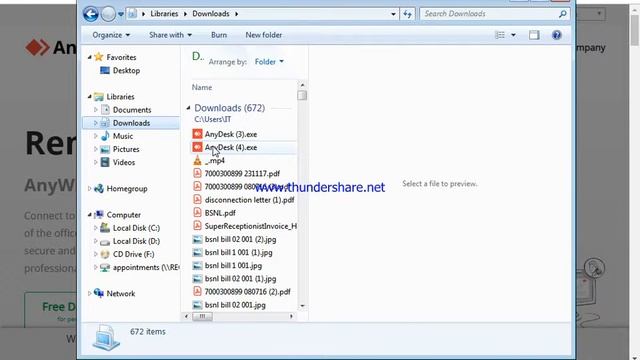The image size is (640, 360).
Task: Click Libraries in the address breadcrumb
Action: [x=164, y=14]
